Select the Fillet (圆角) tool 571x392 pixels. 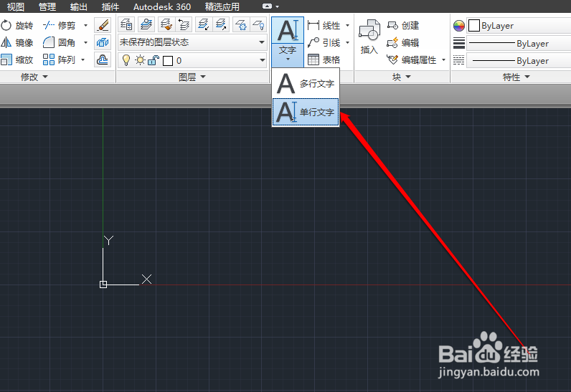tap(59, 42)
